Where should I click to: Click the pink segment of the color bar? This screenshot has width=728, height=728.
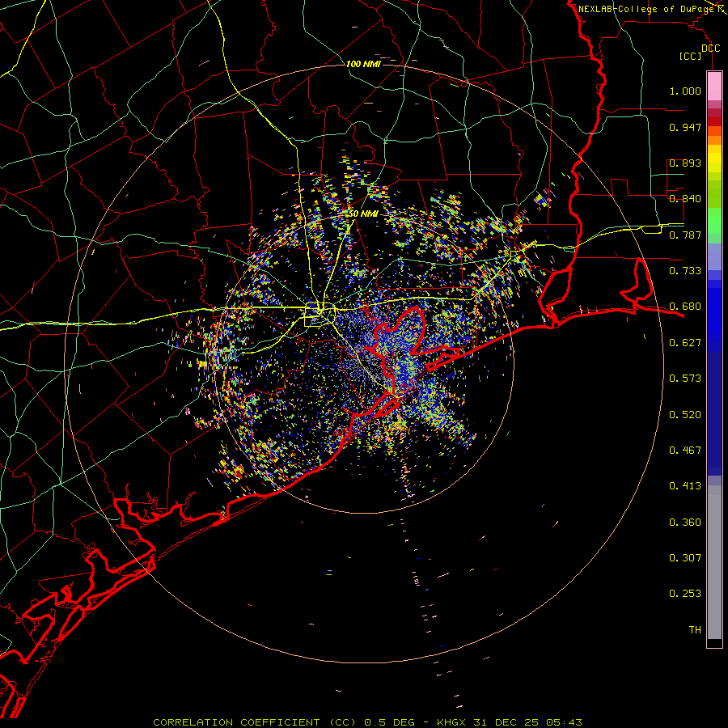(714, 87)
